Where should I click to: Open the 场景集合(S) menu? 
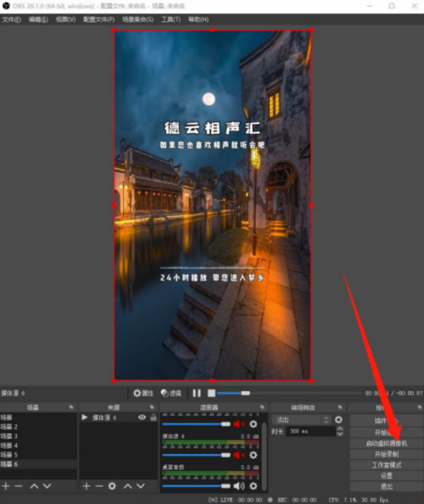point(137,19)
